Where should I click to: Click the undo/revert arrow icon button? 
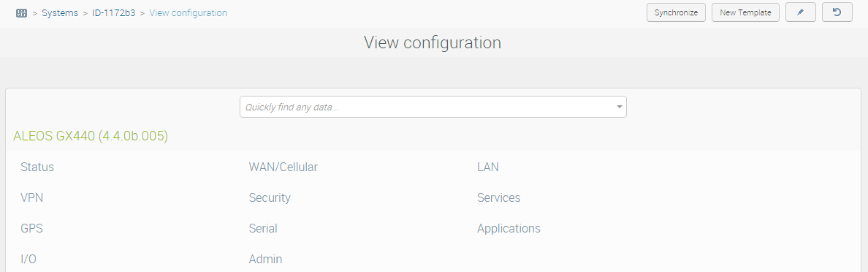coord(837,12)
